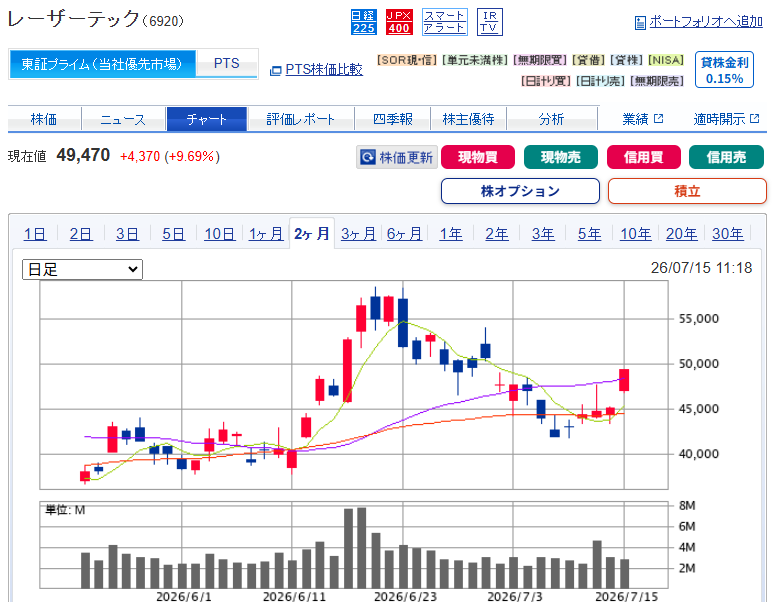772x602 pixels.
Task: Click the tallest volume bar near 8M
Action: point(361,548)
